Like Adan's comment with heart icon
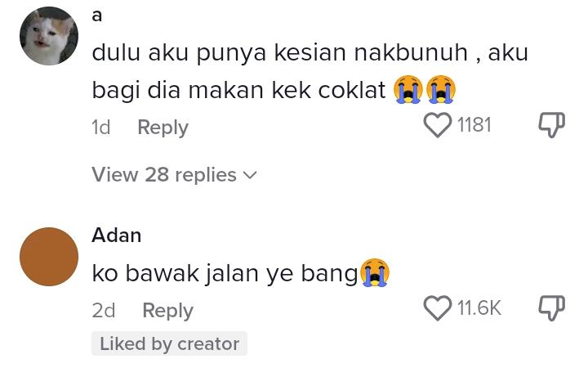The height and width of the screenshot is (368, 588). (x=438, y=308)
